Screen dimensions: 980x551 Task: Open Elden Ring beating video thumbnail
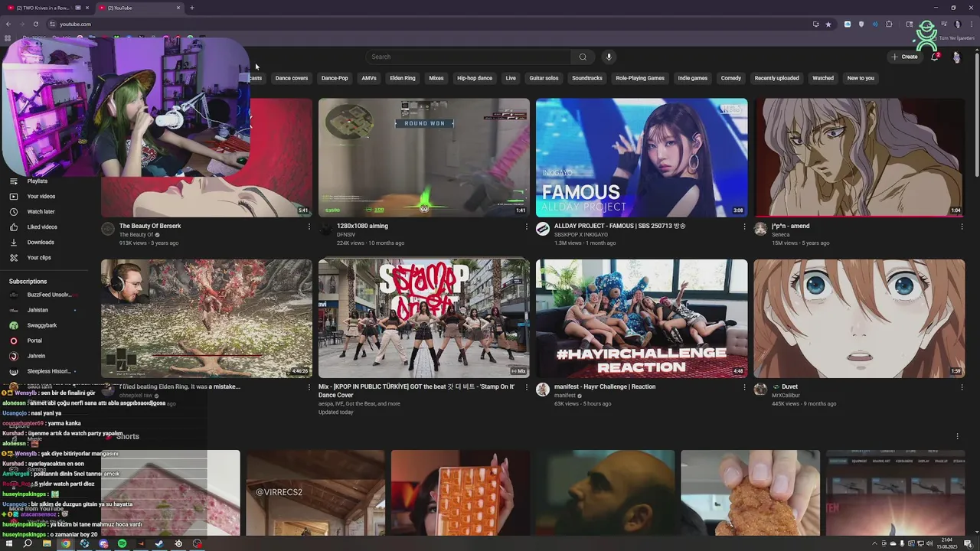(207, 318)
